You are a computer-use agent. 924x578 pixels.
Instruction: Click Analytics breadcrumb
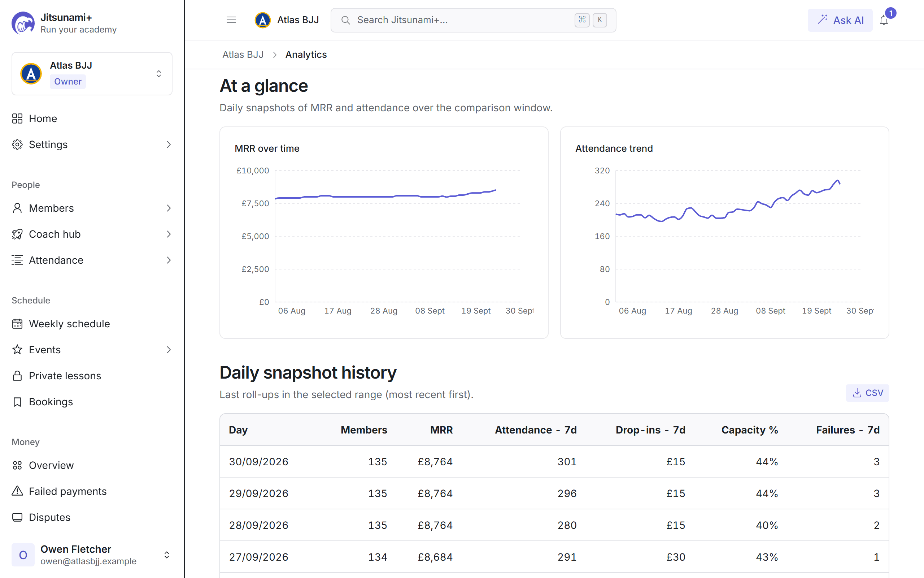tap(306, 55)
